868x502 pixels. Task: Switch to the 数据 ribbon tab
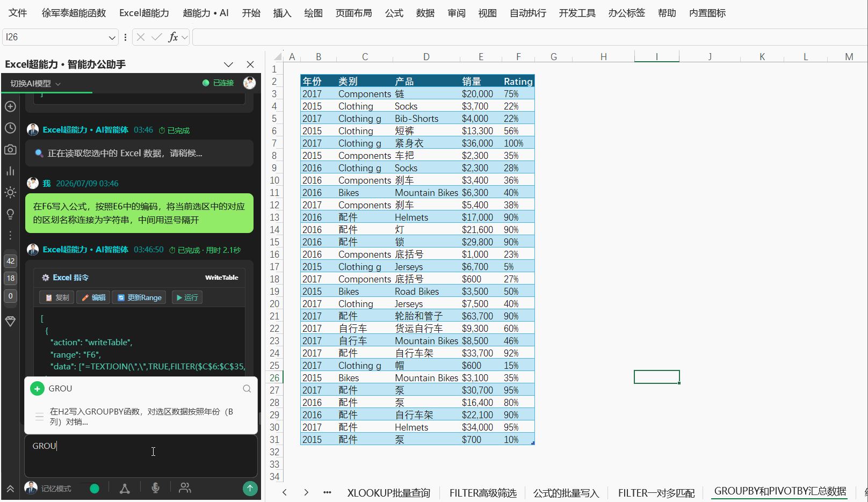pos(425,13)
